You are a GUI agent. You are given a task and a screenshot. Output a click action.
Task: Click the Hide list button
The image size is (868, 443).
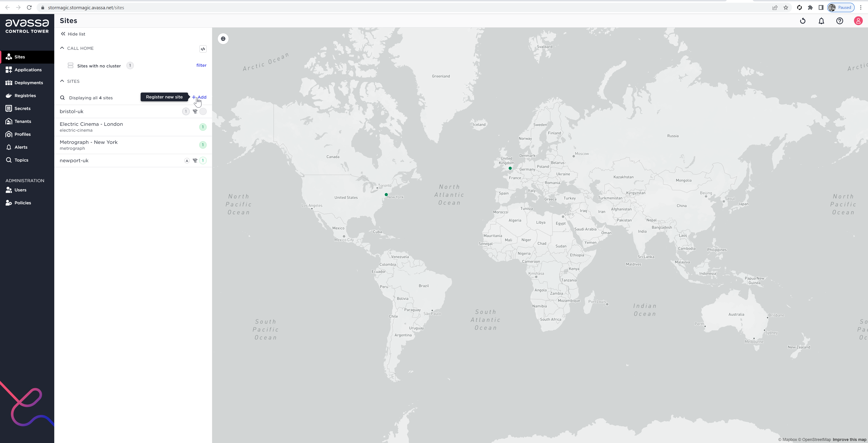(x=73, y=34)
